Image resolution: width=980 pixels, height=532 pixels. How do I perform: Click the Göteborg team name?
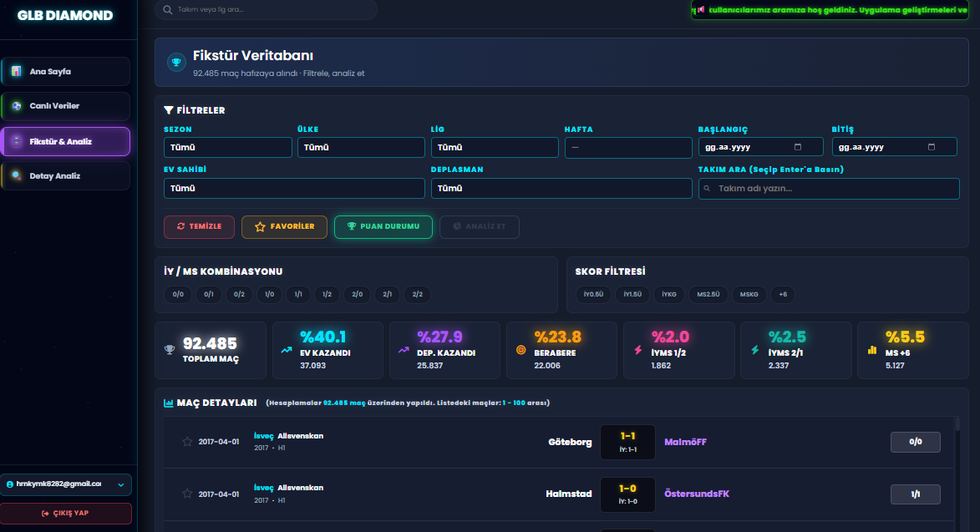pyautogui.click(x=570, y=442)
